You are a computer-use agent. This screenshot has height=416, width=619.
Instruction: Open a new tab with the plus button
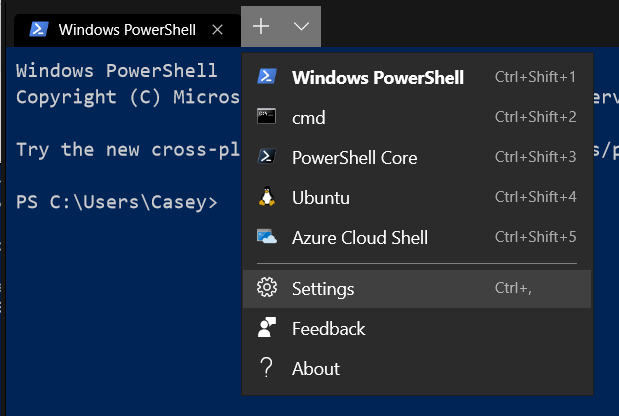click(x=261, y=27)
